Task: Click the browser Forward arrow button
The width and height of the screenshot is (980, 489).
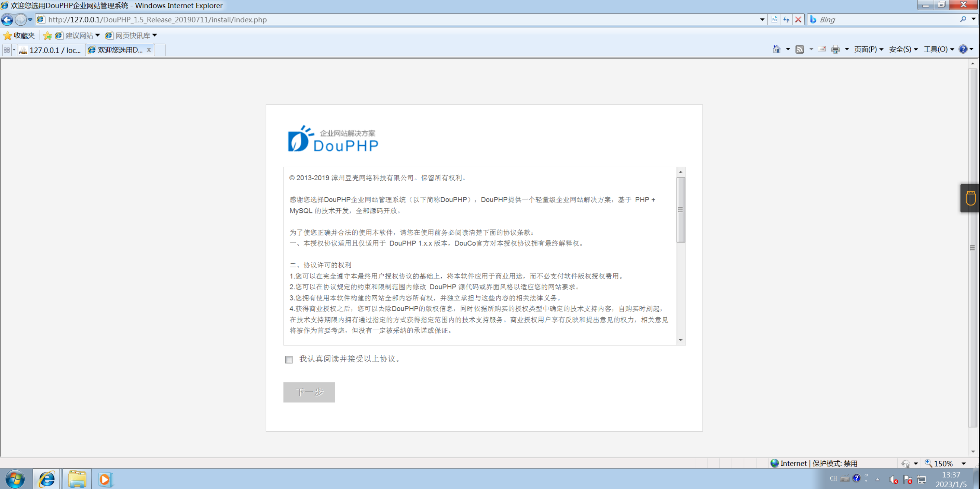Action: (21, 19)
